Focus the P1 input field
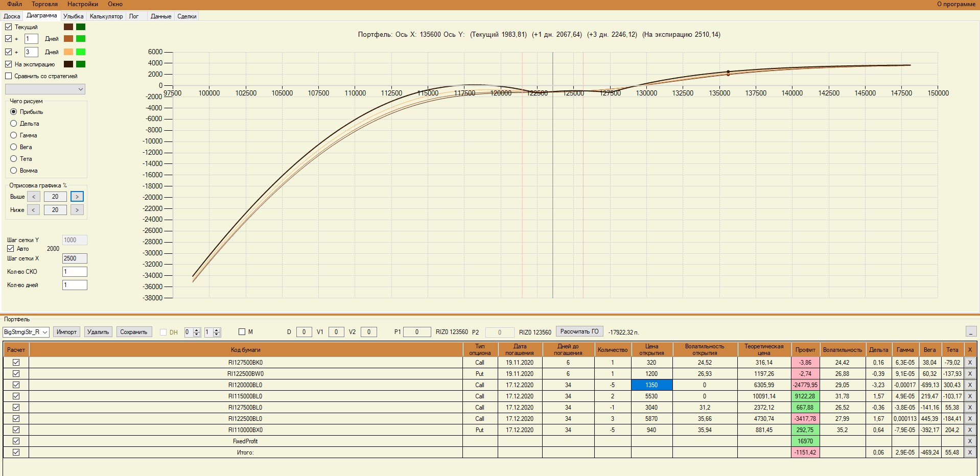This screenshot has height=476, width=980. click(417, 332)
